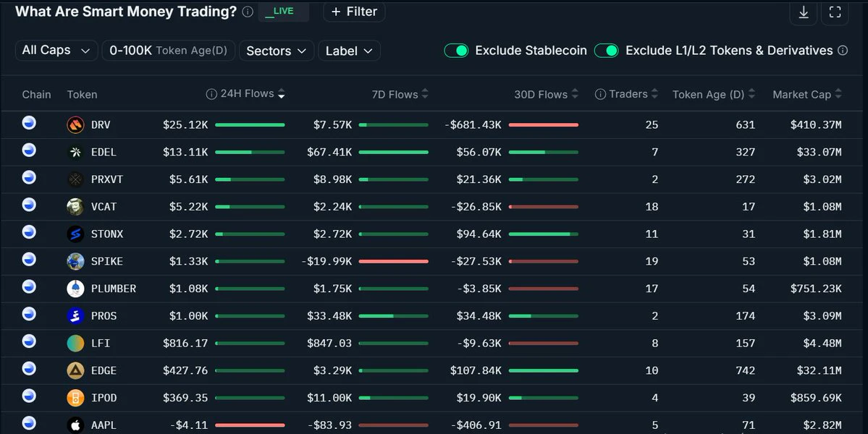868x434 pixels.
Task: Open the Label dropdown
Action: point(350,51)
